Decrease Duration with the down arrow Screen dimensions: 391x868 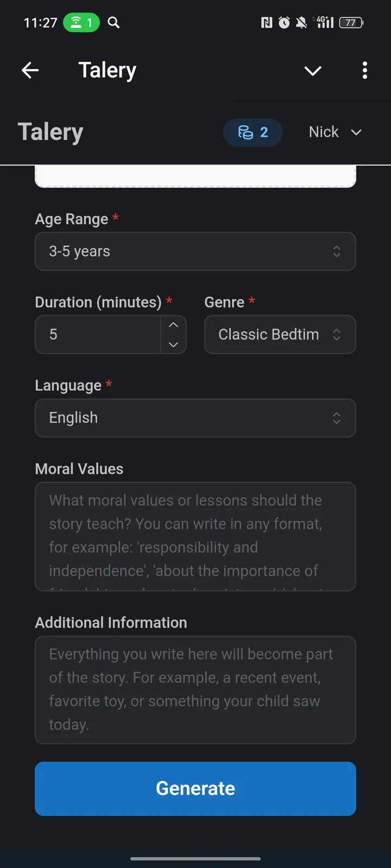coord(173,344)
